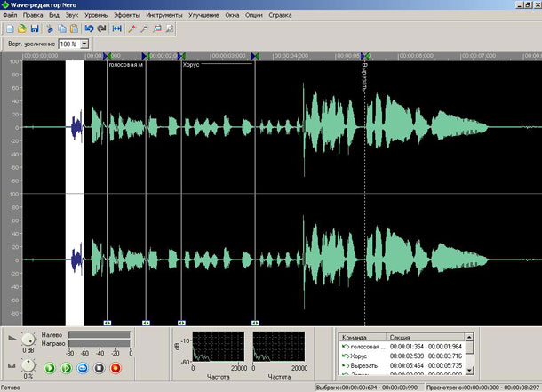Toggle loop playback with the blue button
Screen dimensions: 542x392
83,368
